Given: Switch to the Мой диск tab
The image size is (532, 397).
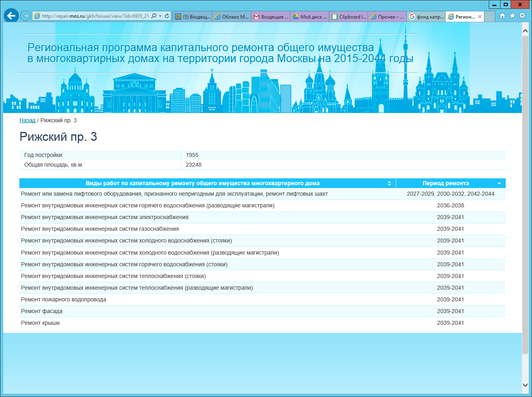Looking at the screenshot, I should pyautogui.click(x=310, y=17).
